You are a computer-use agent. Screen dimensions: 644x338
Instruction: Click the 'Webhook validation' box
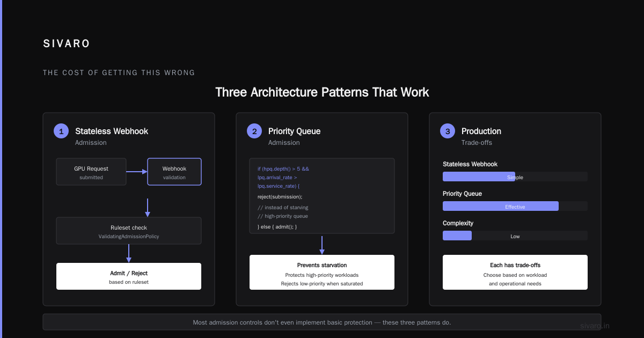[174, 172]
